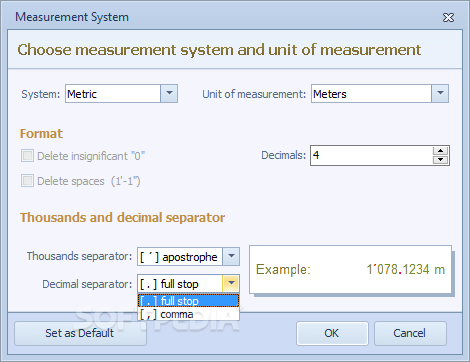Click the Cancel button
Screen dimensions: 470x362
(410, 333)
